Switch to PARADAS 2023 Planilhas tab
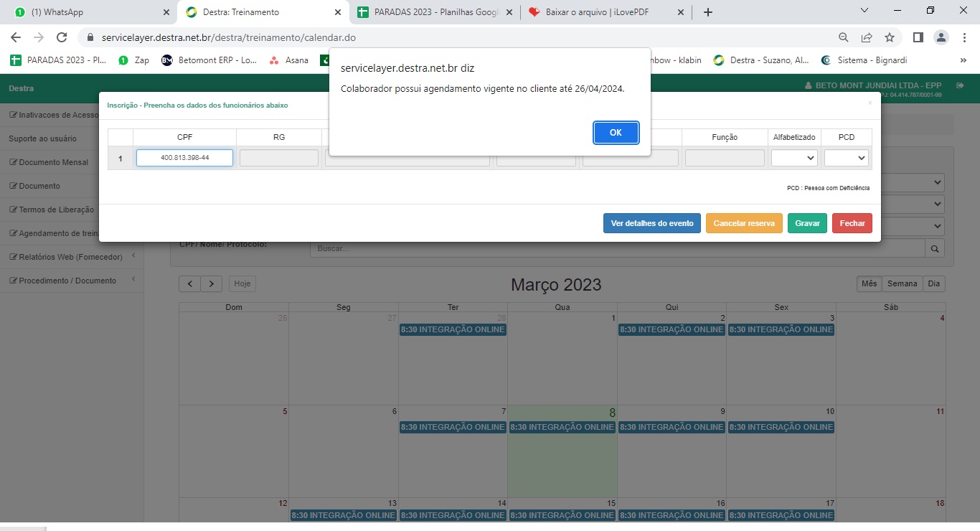The height and width of the screenshot is (531, 980). 434,12
